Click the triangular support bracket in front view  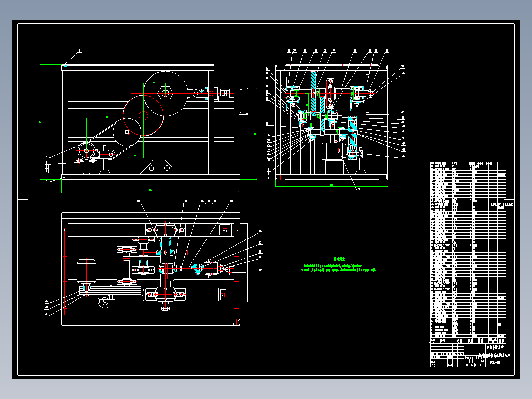159,165
